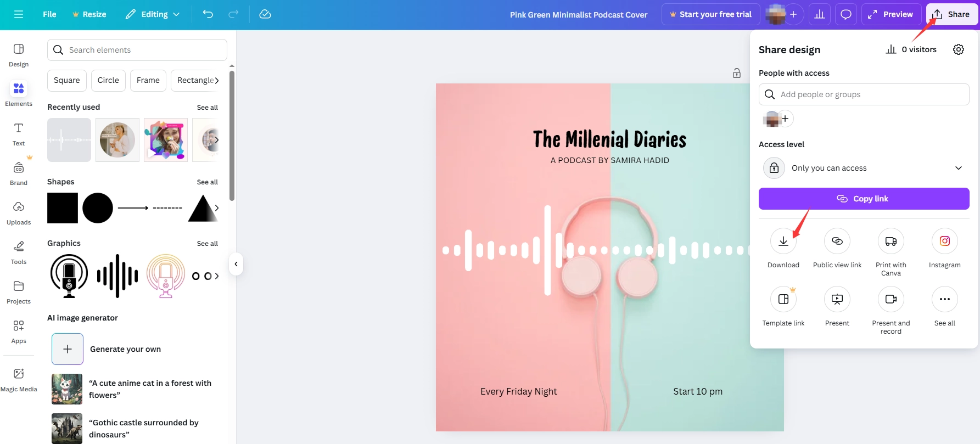Open the Design sidebar panel
980x444 pixels.
click(x=19, y=55)
